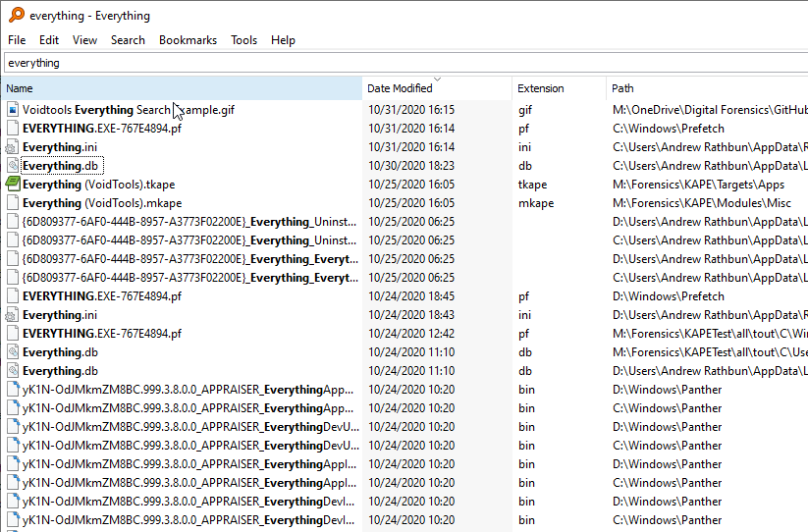Click the sort arrow above Date Modified
This screenshot has width=808, height=532.
click(x=437, y=80)
